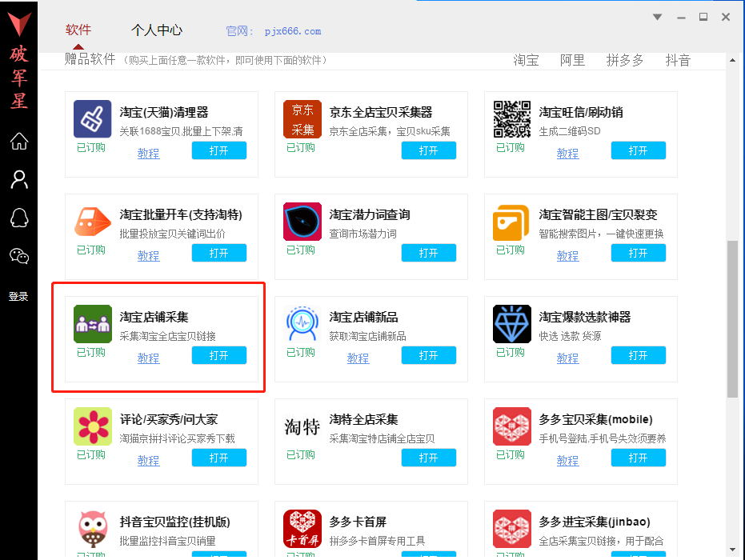Image resolution: width=745 pixels, height=560 pixels.
Task: View 教程 for 淘宝批量开车
Action: (x=148, y=255)
